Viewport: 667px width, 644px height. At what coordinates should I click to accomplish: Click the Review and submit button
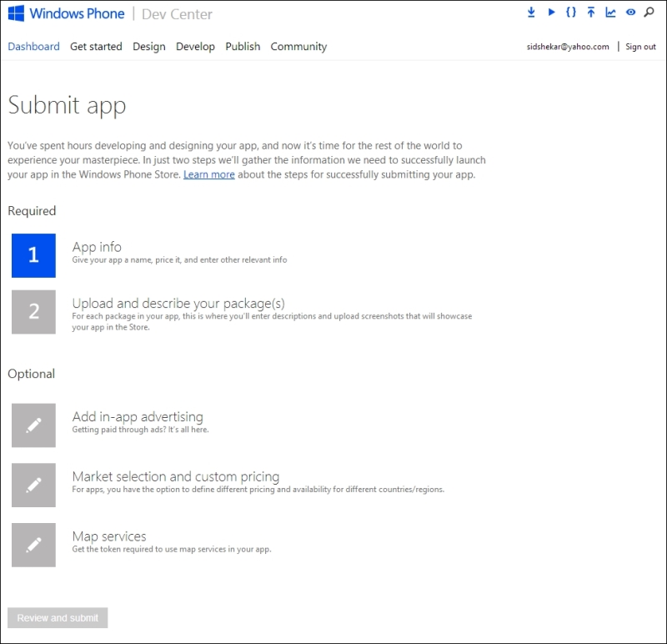(58, 617)
